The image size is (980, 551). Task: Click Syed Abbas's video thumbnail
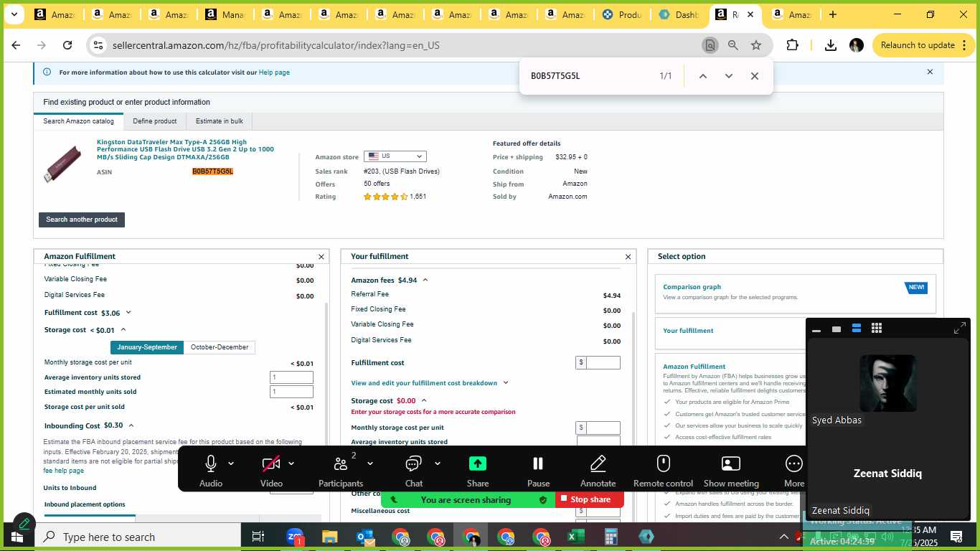click(x=887, y=383)
